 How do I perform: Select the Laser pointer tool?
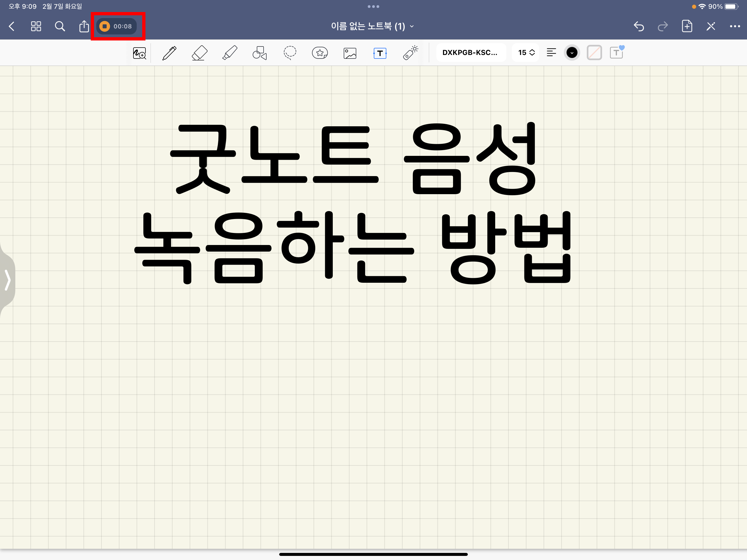[x=410, y=53]
